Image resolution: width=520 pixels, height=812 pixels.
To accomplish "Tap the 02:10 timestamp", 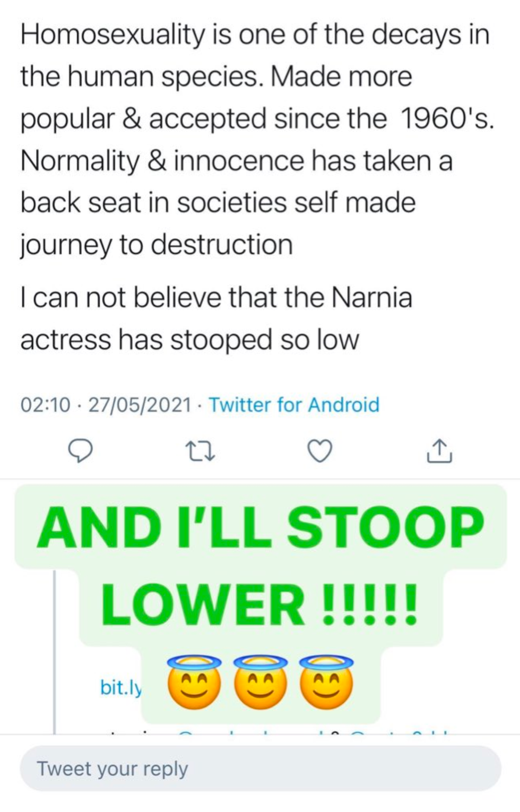I will point(45,405).
